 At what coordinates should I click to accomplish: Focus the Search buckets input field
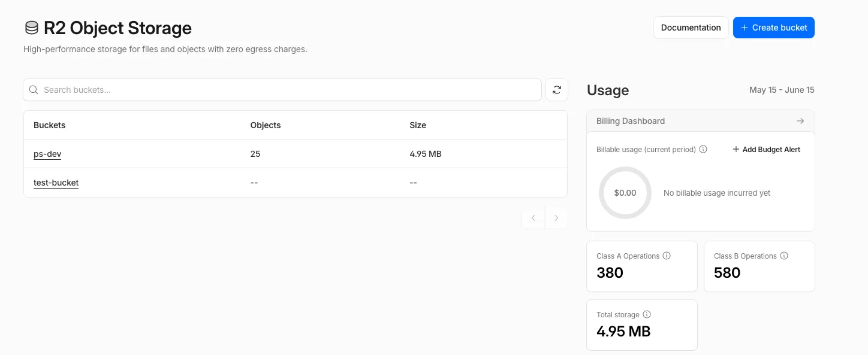coord(282,90)
